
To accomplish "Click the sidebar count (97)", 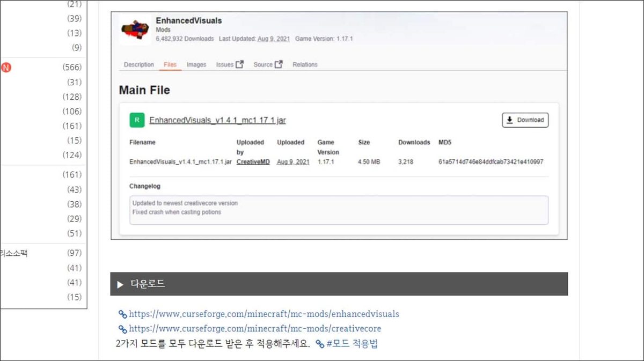I will point(74,253).
